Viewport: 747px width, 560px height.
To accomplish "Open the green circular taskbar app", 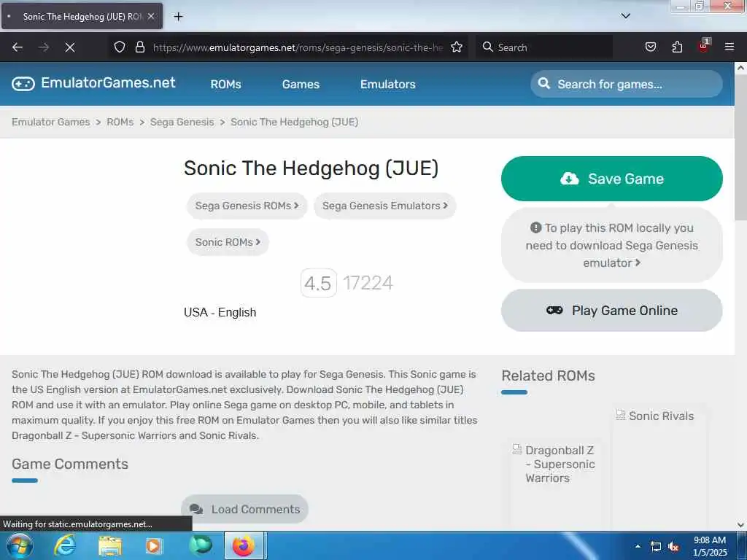I will (x=200, y=545).
